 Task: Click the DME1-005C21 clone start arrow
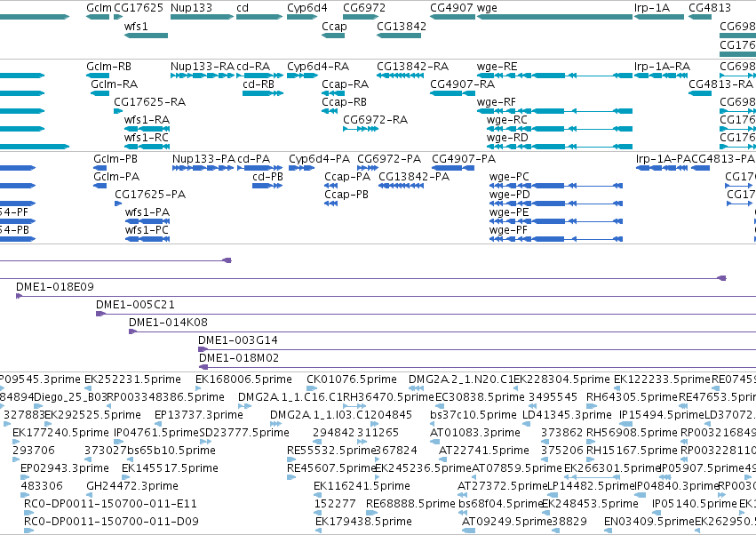click(x=100, y=314)
